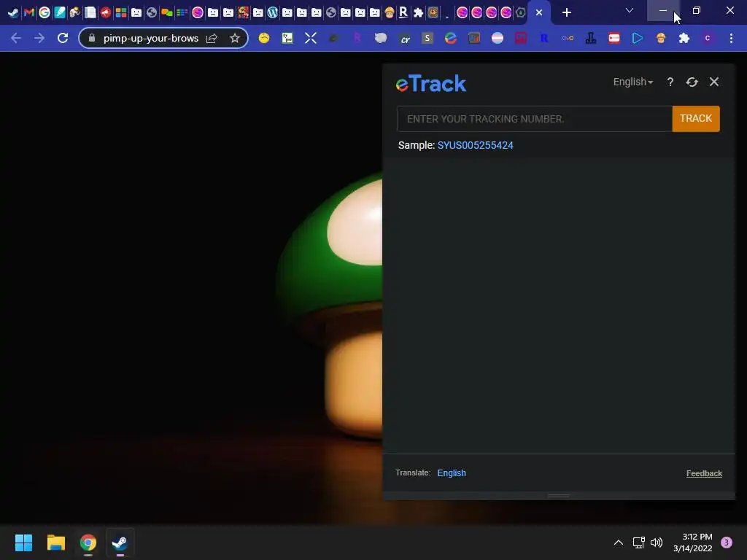747x560 pixels.
Task: Open the network status tray icon
Action: (x=638, y=542)
